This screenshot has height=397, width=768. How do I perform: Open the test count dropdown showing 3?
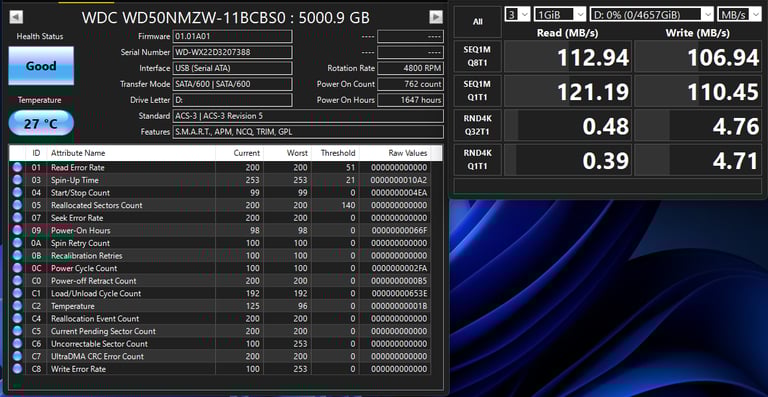(517, 14)
